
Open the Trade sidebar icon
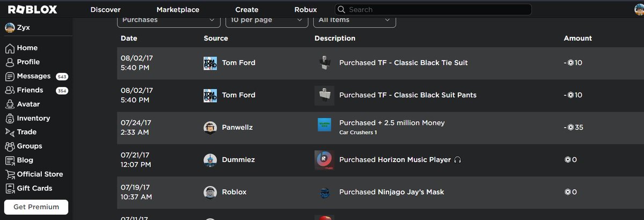coord(10,132)
